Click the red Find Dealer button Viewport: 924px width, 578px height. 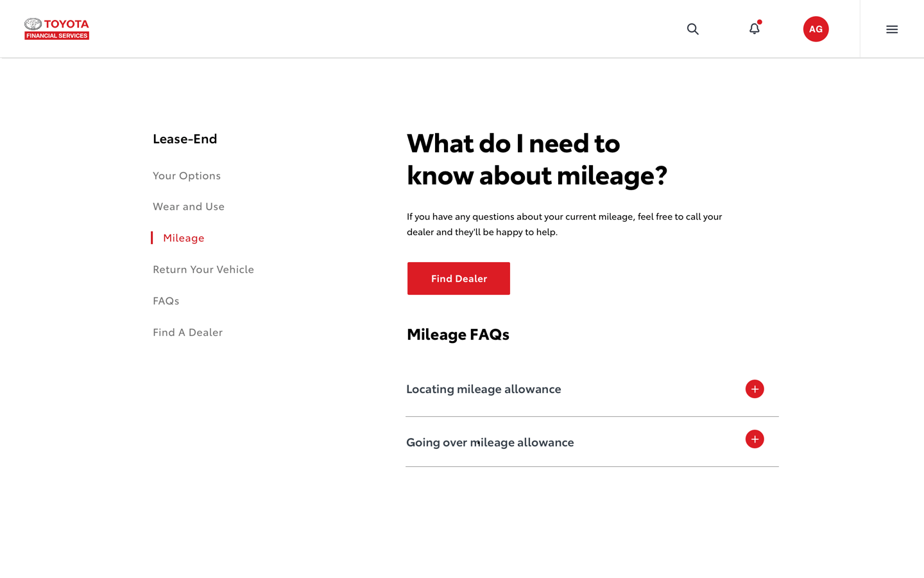point(459,279)
